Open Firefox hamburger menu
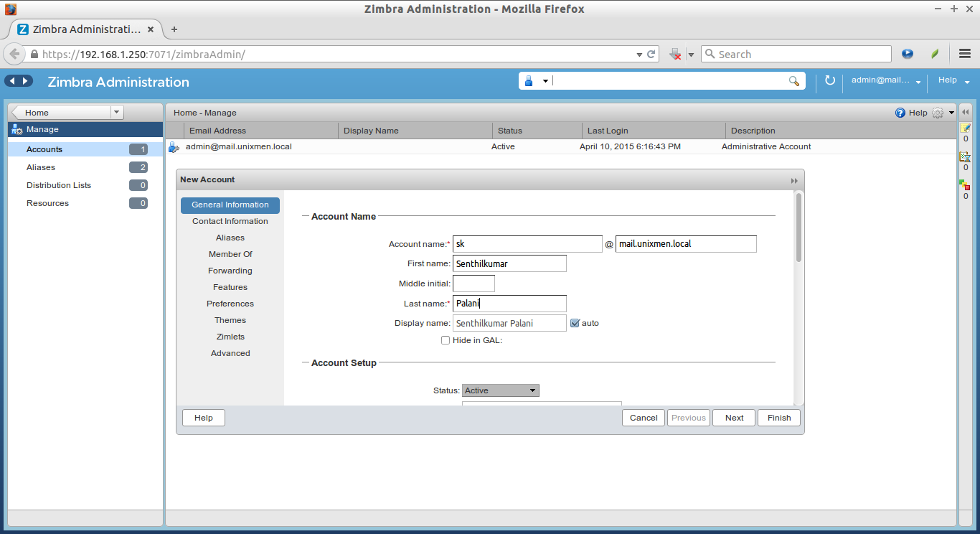The width and height of the screenshot is (980, 534). tap(965, 54)
